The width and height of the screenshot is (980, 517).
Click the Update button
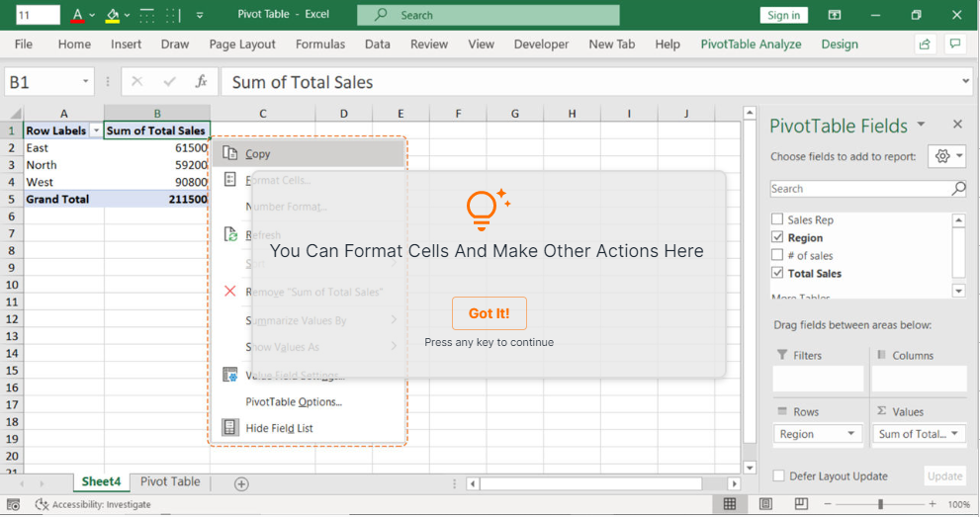(944, 476)
